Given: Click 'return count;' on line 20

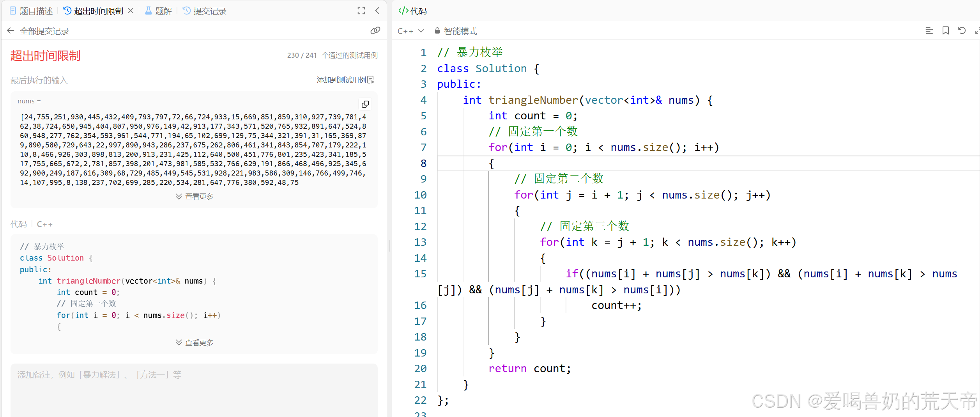Looking at the screenshot, I should pos(530,369).
